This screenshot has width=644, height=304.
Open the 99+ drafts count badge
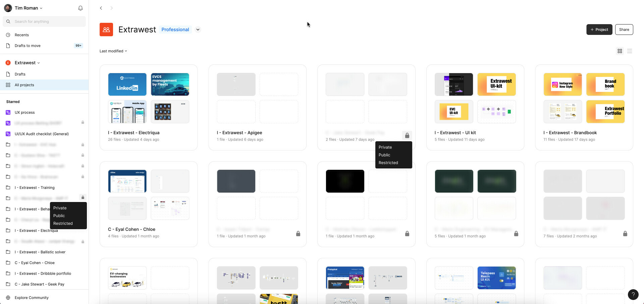click(78, 46)
